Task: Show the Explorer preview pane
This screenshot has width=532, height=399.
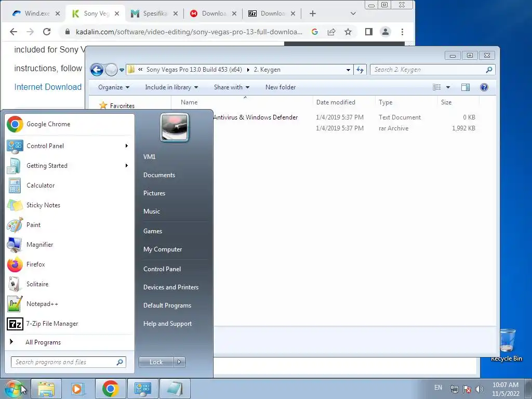Action: pos(465,87)
